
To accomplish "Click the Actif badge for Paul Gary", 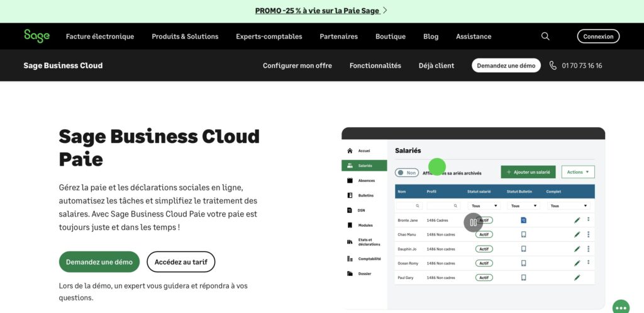I will click(x=484, y=278).
